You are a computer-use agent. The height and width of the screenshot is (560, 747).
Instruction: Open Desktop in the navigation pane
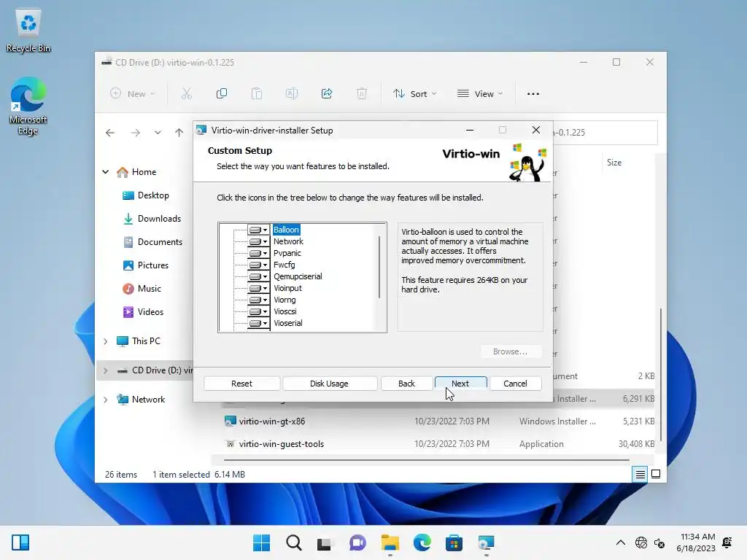(146, 195)
